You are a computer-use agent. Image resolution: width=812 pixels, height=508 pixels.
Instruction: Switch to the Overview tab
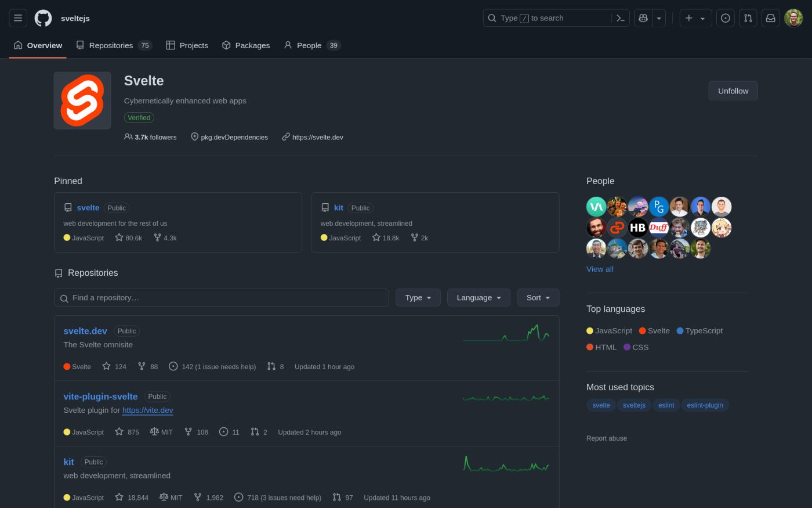click(x=38, y=45)
